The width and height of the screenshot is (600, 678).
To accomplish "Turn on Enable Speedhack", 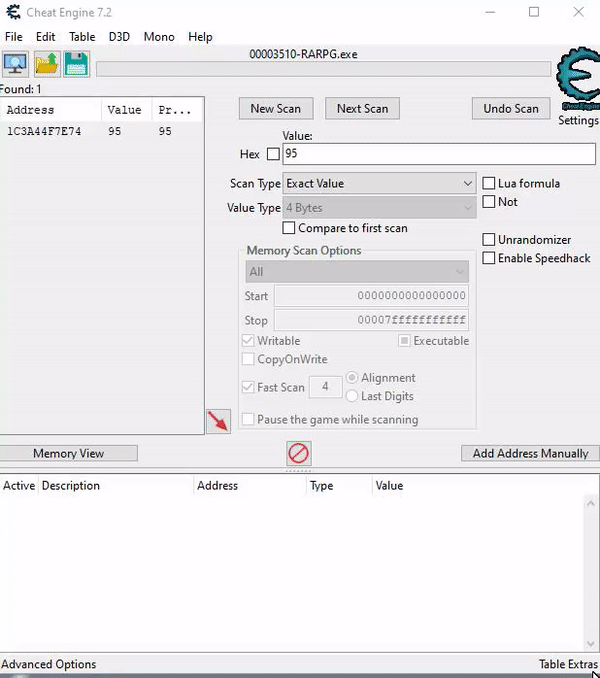I will 488,258.
